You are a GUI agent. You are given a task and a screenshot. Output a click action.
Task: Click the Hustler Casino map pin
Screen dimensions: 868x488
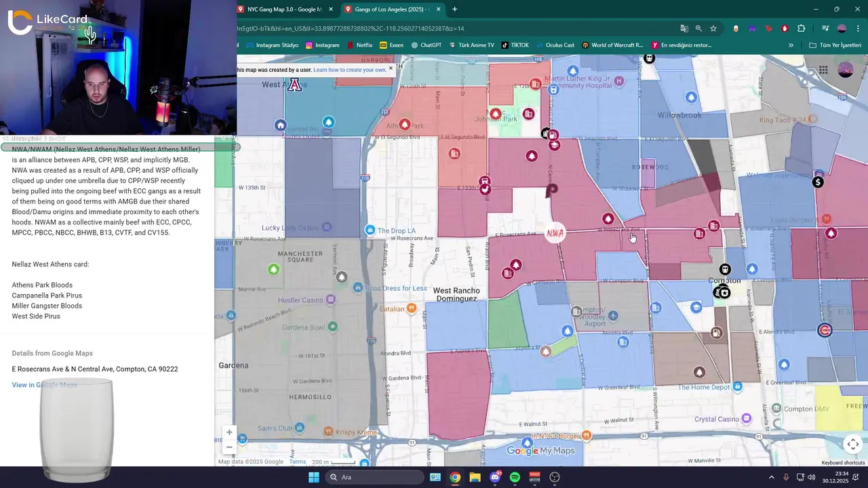pos(331,300)
